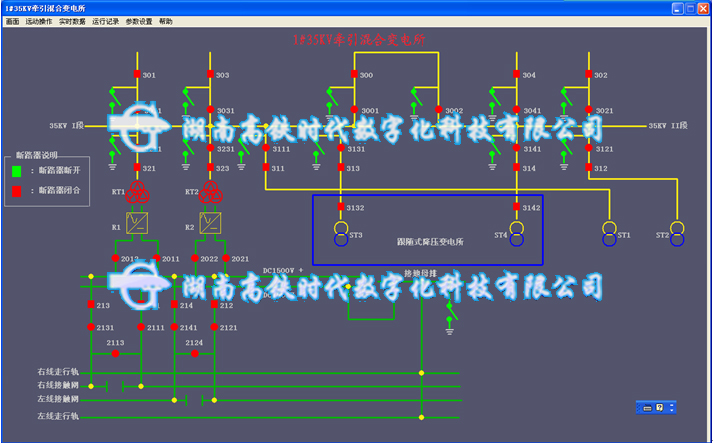
Task: Click transformer ST4 symbol
Action: [517, 234]
